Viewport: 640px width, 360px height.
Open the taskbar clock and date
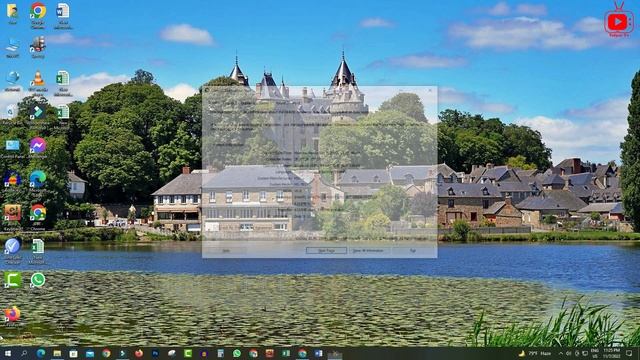611,353
